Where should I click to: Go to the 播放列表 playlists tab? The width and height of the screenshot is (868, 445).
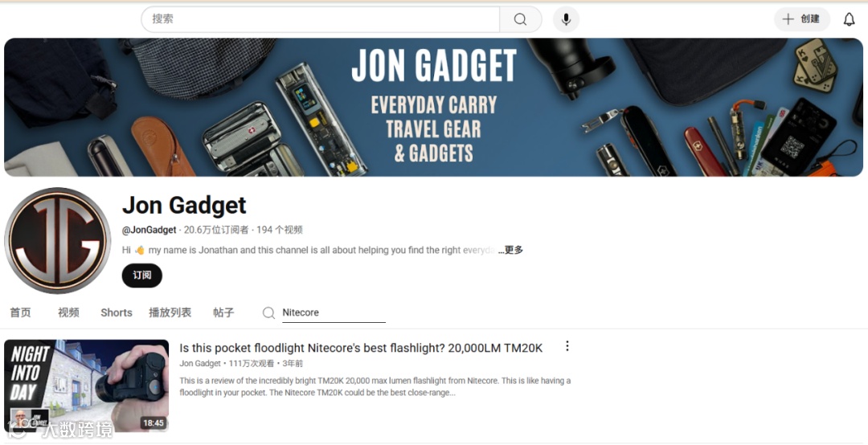point(170,312)
